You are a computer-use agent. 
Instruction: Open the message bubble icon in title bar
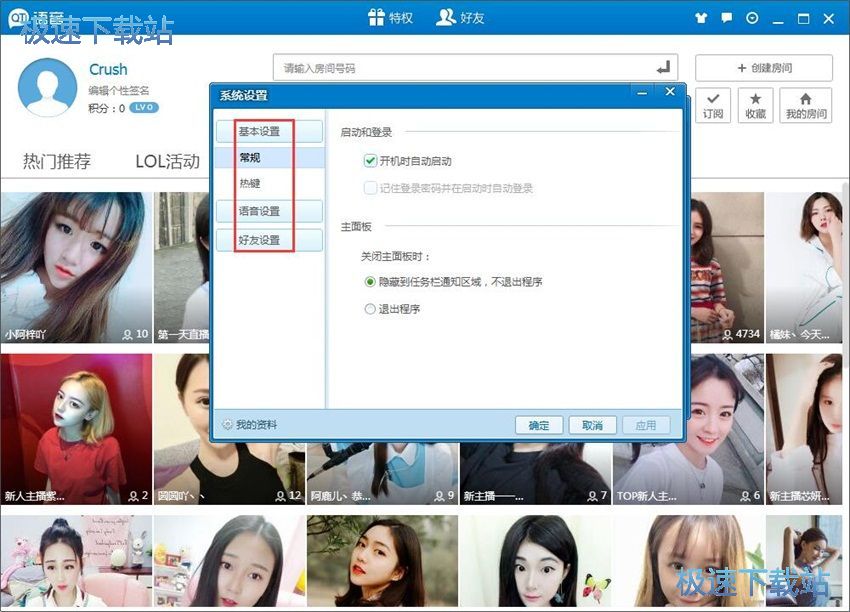pyautogui.click(x=727, y=18)
